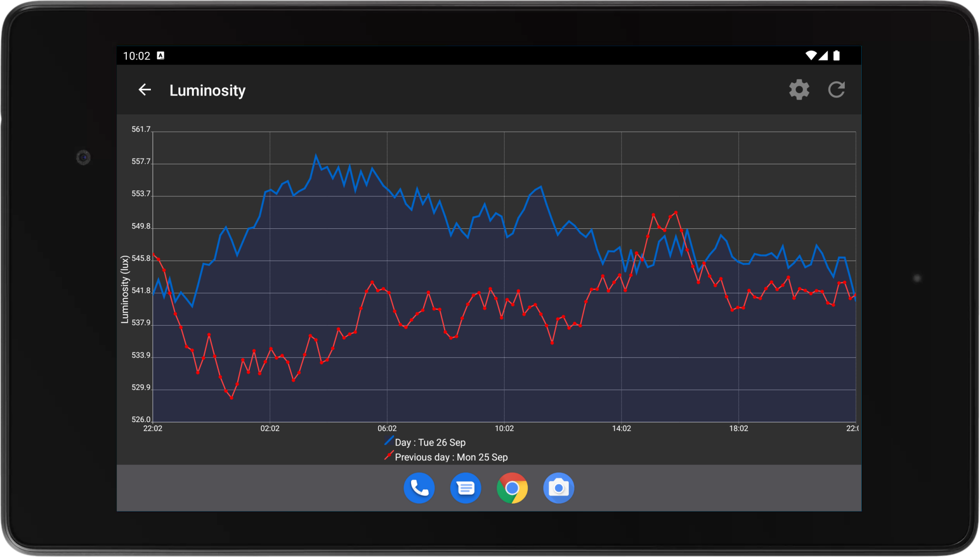The width and height of the screenshot is (980, 557).
Task: Tap the Luminosity screen title
Action: pyautogui.click(x=207, y=90)
